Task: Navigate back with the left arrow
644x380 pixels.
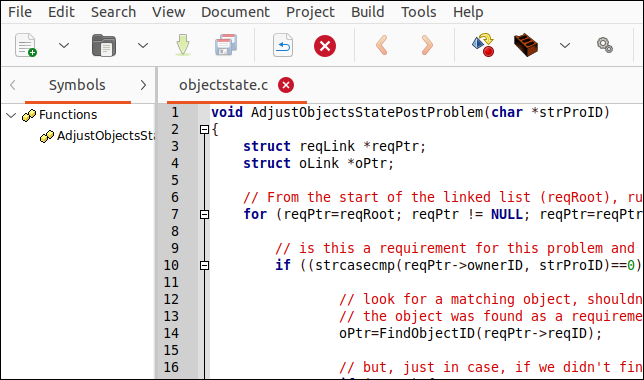Action: [x=382, y=45]
